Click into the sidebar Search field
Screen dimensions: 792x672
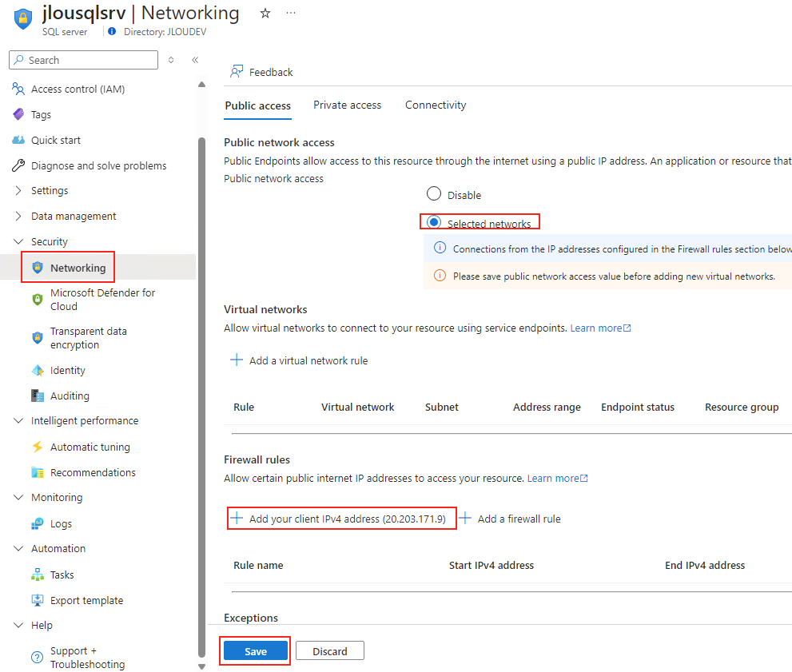(x=83, y=60)
